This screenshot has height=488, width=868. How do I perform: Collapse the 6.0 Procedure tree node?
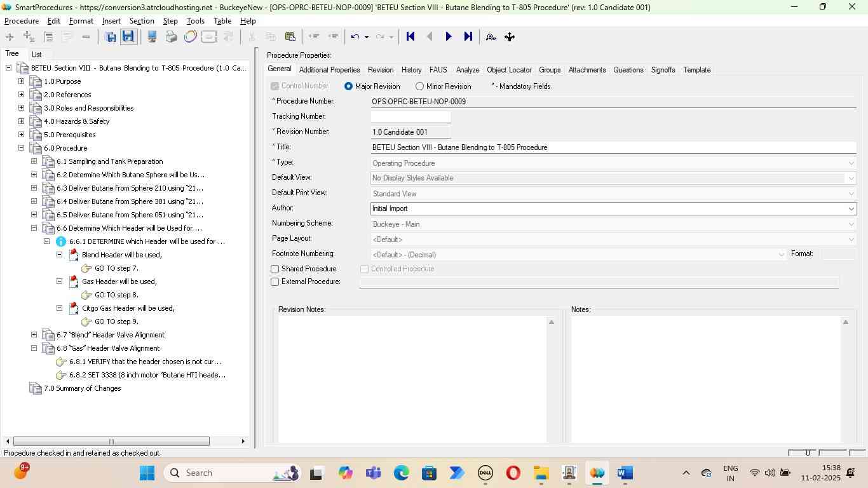coord(21,148)
